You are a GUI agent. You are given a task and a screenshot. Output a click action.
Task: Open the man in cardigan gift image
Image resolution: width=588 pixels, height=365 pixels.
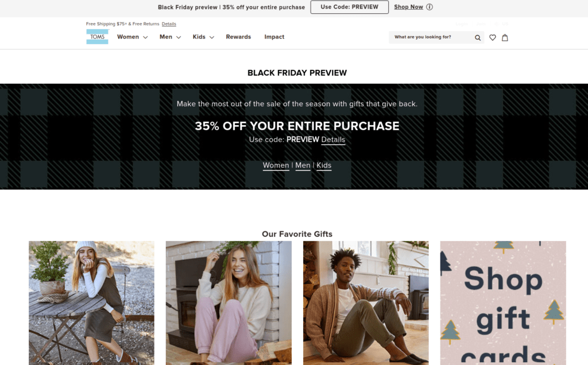(x=366, y=303)
